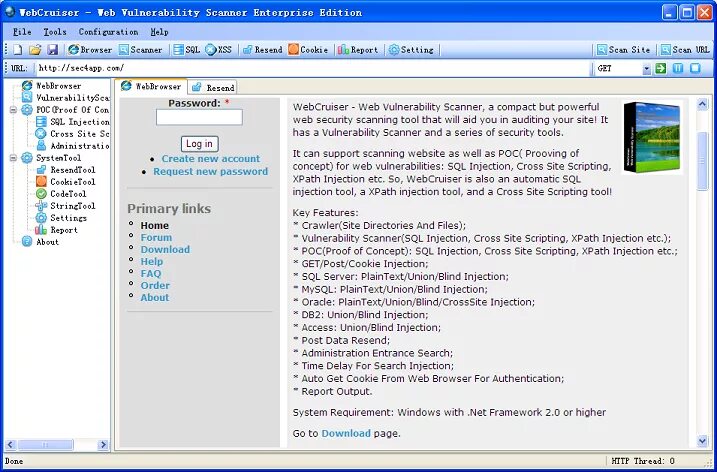The image size is (717, 472).
Task: Click the page scroll down arrow
Action: pos(702,440)
